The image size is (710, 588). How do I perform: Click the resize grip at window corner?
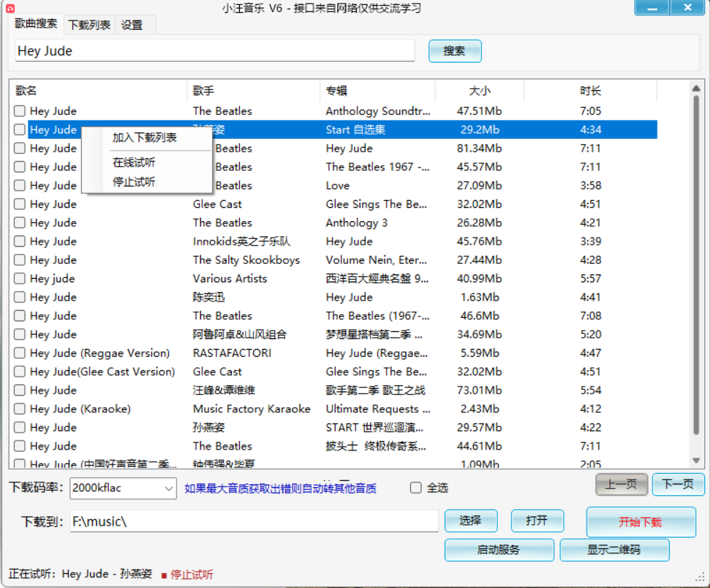(x=699, y=577)
